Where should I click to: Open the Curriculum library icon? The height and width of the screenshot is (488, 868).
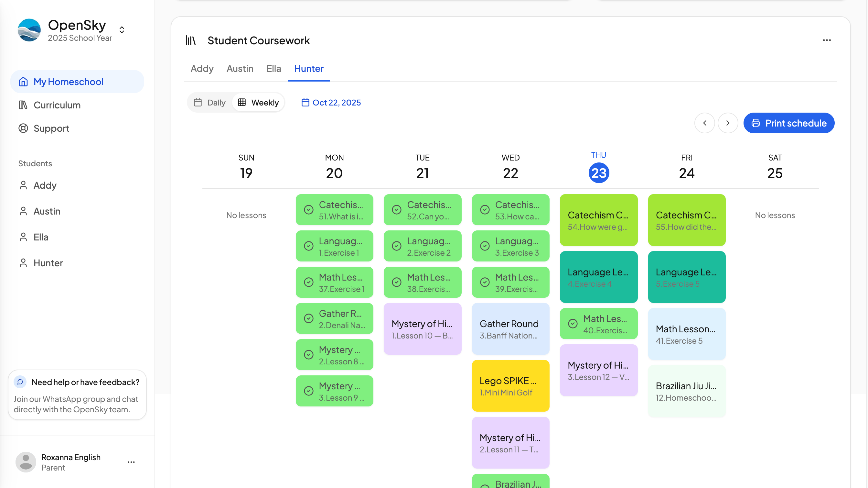23,105
